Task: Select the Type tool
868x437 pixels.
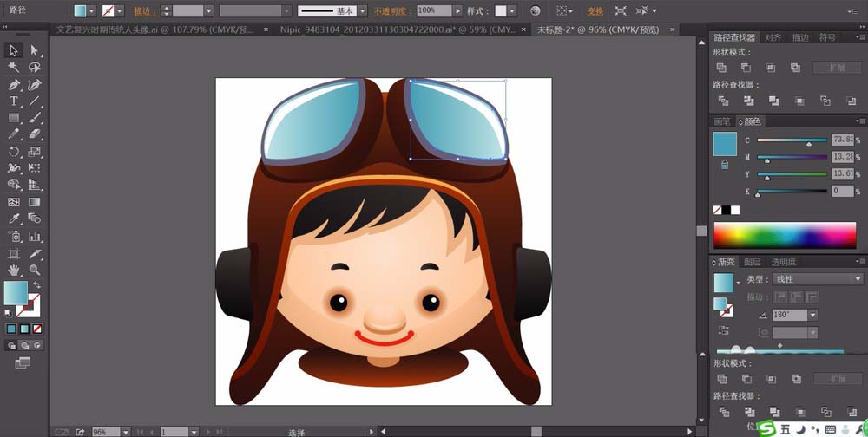Action: (14, 101)
